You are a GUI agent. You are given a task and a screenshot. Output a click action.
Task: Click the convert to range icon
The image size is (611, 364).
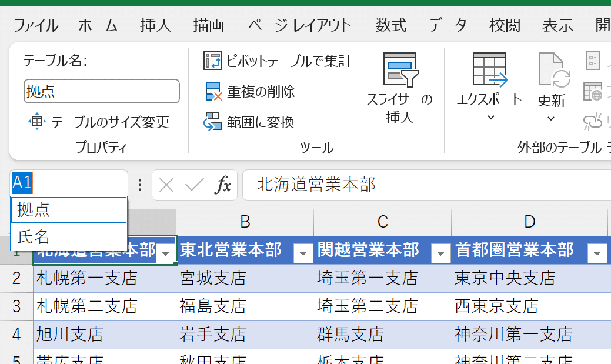[x=212, y=122]
